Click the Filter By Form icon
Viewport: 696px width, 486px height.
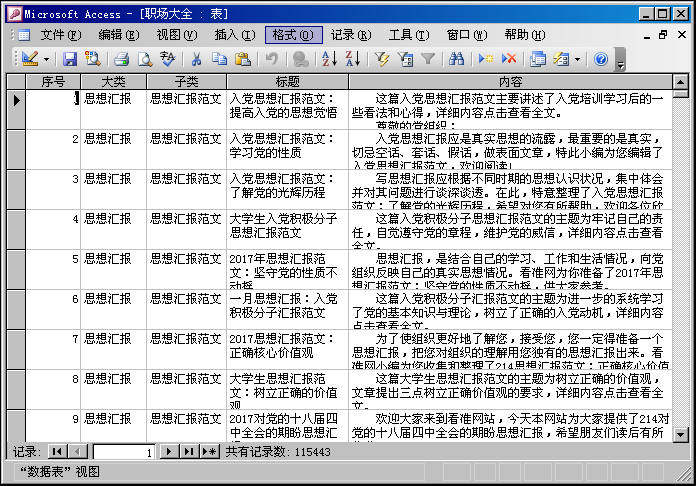[405, 59]
